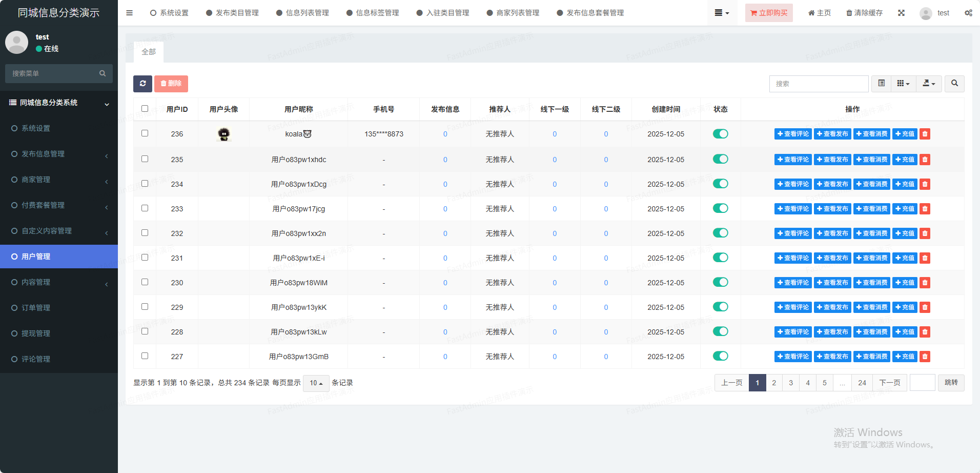Disable status switch for user 233
This screenshot has width=980, height=473.
pyautogui.click(x=720, y=208)
